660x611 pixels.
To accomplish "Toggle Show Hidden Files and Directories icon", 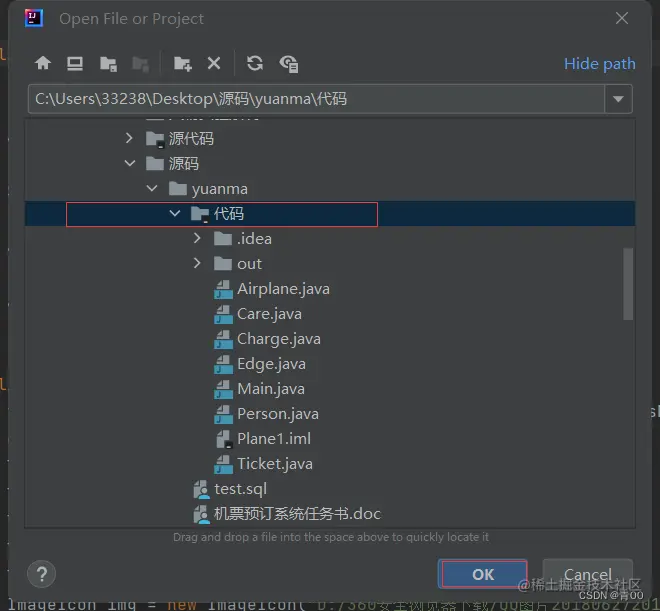I will (x=289, y=64).
